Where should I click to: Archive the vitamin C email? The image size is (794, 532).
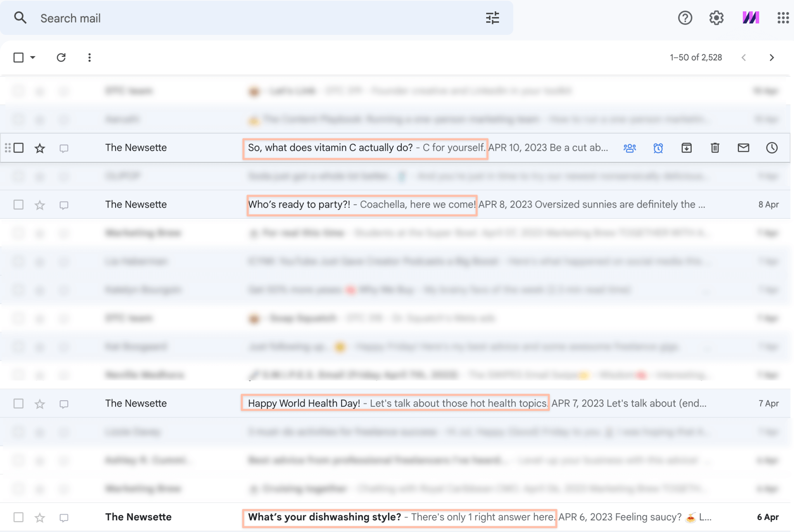(686, 148)
